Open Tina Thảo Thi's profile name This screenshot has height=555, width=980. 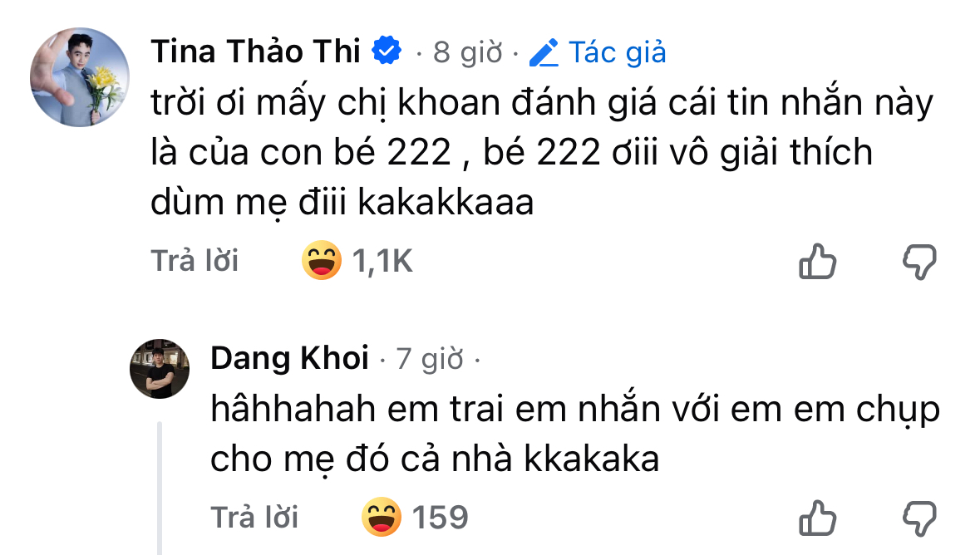pyautogui.click(x=258, y=50)
